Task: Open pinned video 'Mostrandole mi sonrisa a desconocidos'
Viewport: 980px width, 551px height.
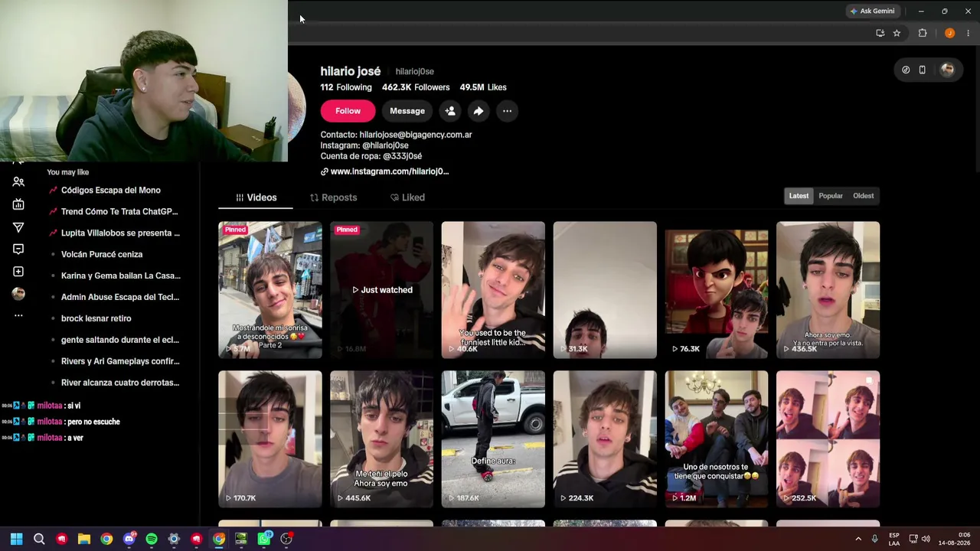Action: point(270,290)
